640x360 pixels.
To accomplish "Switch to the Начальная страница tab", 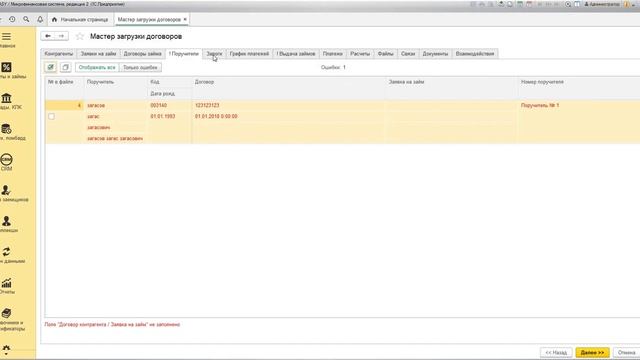I will coord(80,19).
